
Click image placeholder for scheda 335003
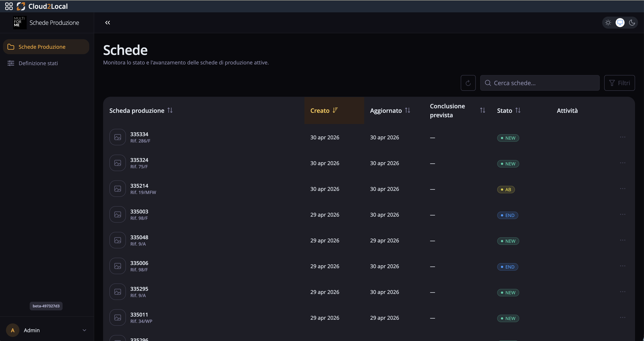point(117,215)
